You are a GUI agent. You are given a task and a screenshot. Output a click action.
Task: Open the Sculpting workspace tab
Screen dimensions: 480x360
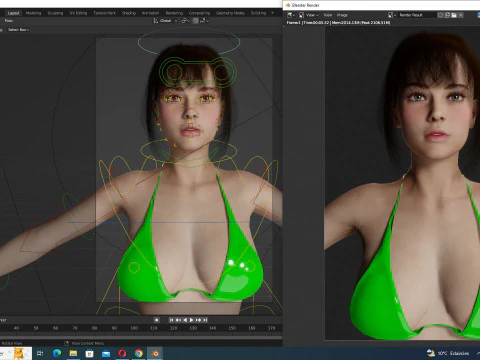click(55, 13)
